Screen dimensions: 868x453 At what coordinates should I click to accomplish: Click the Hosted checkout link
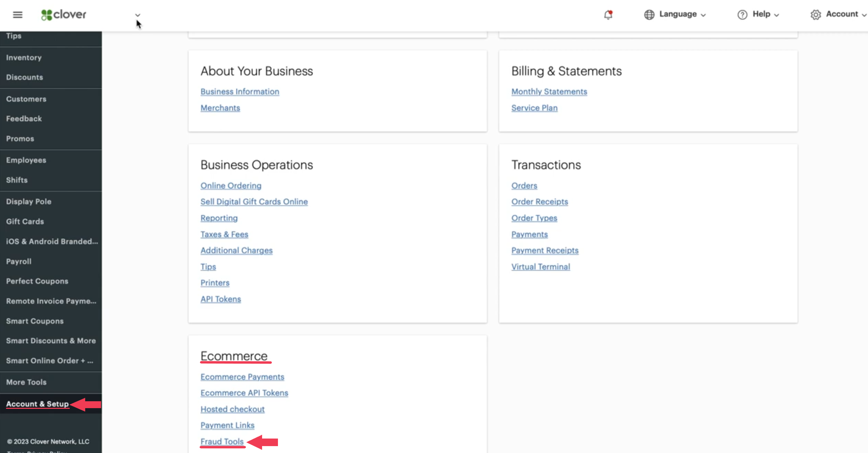point(232,409)
